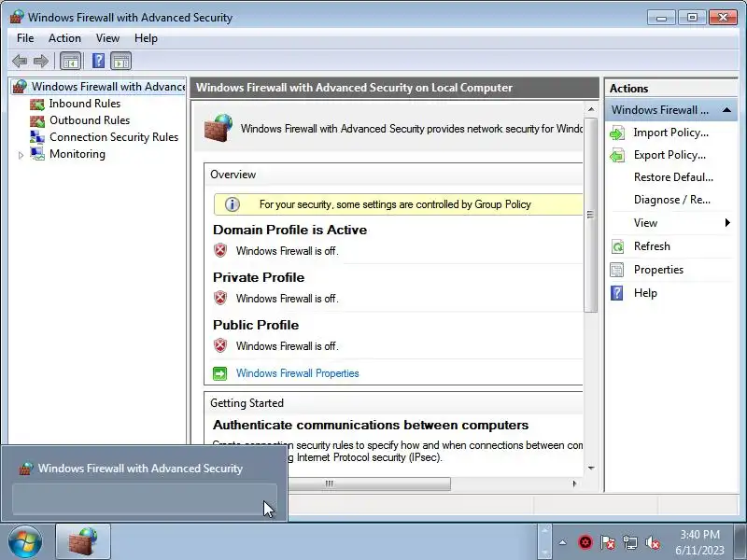Viewport: 747px width, 560px height.
Task: Click the red security tray icon
Action: 585,542
